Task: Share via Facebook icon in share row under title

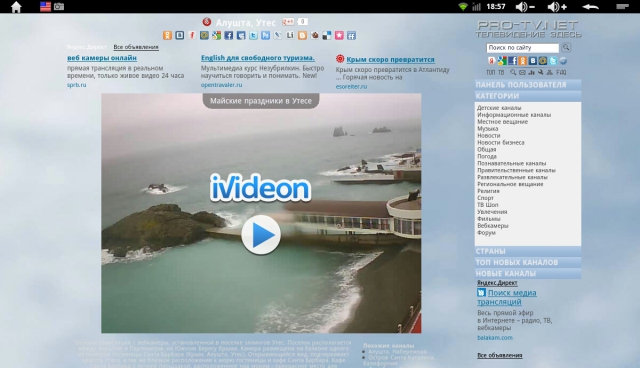Action: [229, 35]
